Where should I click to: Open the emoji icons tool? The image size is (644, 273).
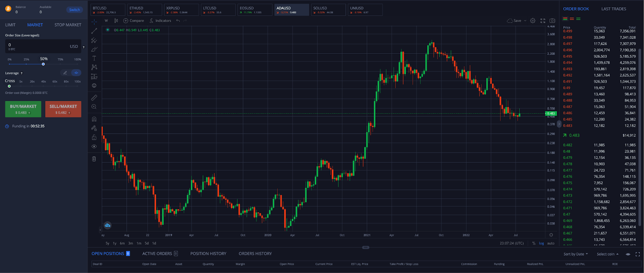point(94,86)
